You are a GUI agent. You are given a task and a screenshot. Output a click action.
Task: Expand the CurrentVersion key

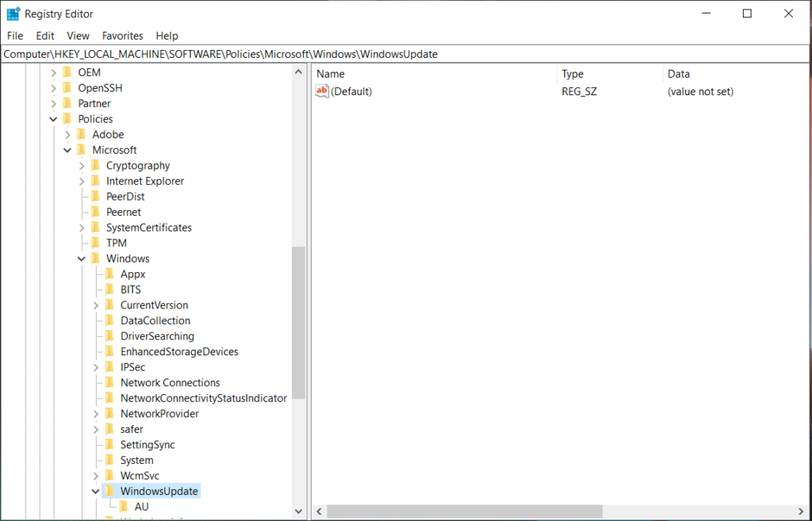coord(96,305)
